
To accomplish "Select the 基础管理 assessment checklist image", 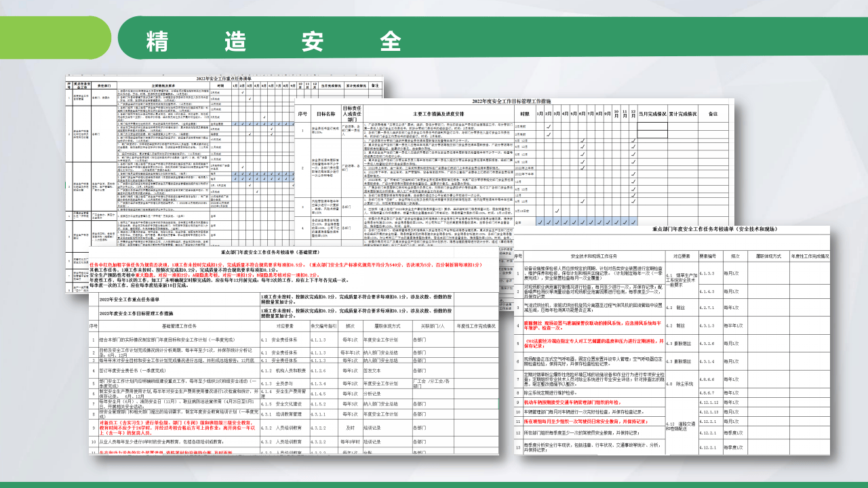I will click(295, 351).
